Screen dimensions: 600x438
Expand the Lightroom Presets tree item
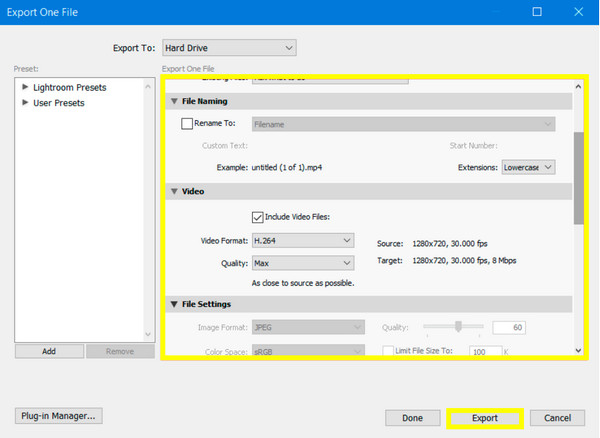tap(25, 87)
